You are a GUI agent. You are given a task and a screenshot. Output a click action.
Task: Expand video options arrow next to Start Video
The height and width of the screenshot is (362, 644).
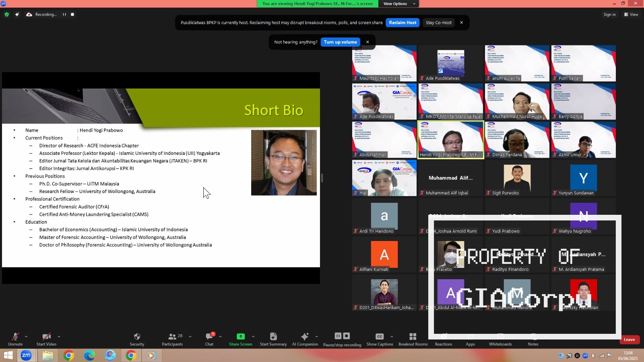pyautogui.click(x=59, y=336)
